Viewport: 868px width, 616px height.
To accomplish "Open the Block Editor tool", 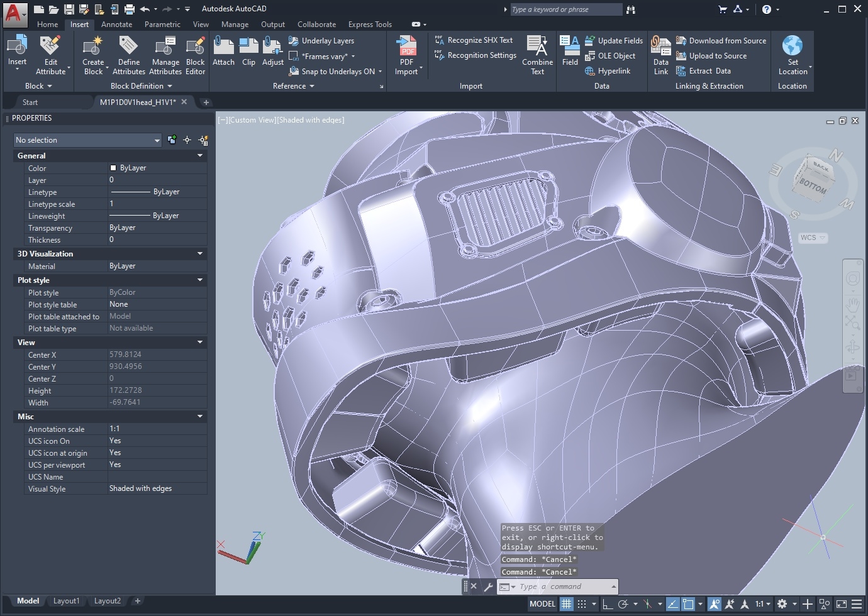I will click(x=196, y=55).
